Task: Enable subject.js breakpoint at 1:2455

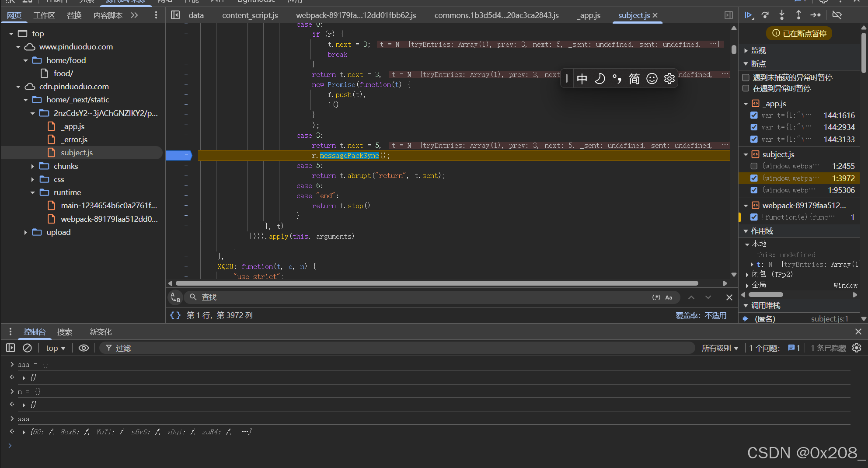Action: (x=754, y=166)
